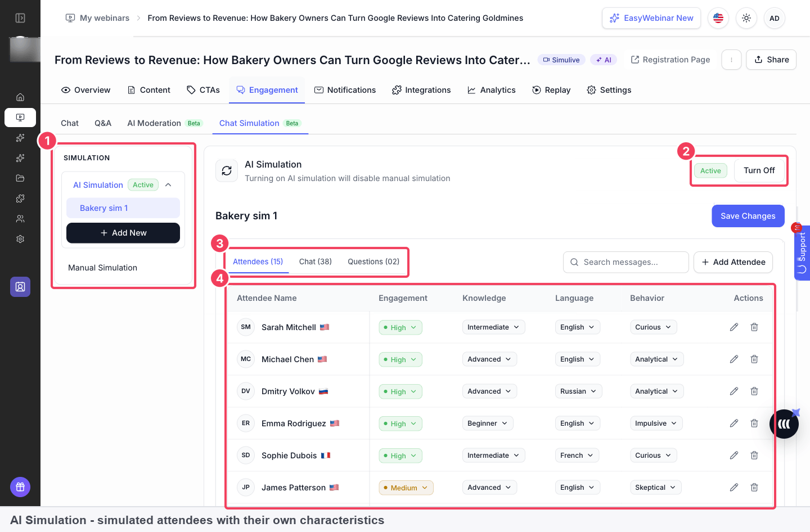The height and width of the screenshot is (532, 810).
Task: Collapse the AI Simulation list chevron
Action: point(168,185)
